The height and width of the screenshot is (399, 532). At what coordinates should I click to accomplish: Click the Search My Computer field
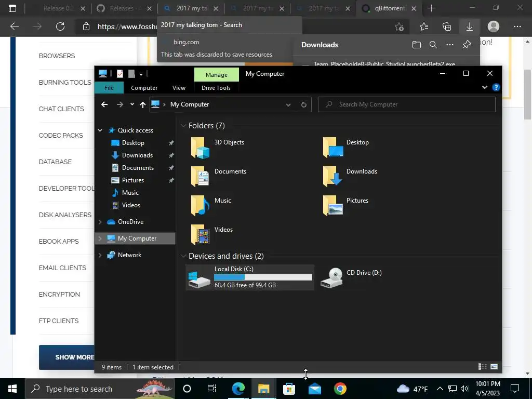pos(406,104)
